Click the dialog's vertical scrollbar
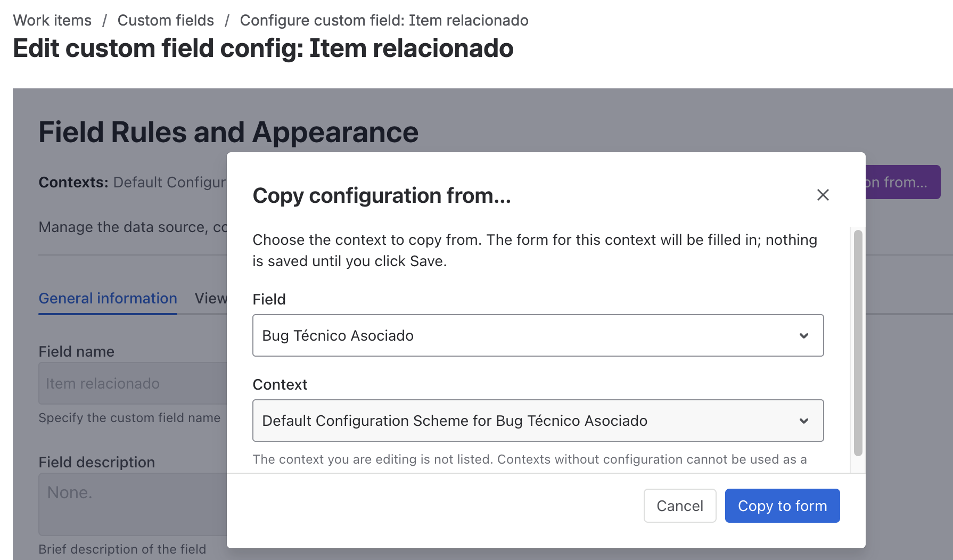Image resolution: width=953 pixels, height=560 pixels. [x=858, y=343]
